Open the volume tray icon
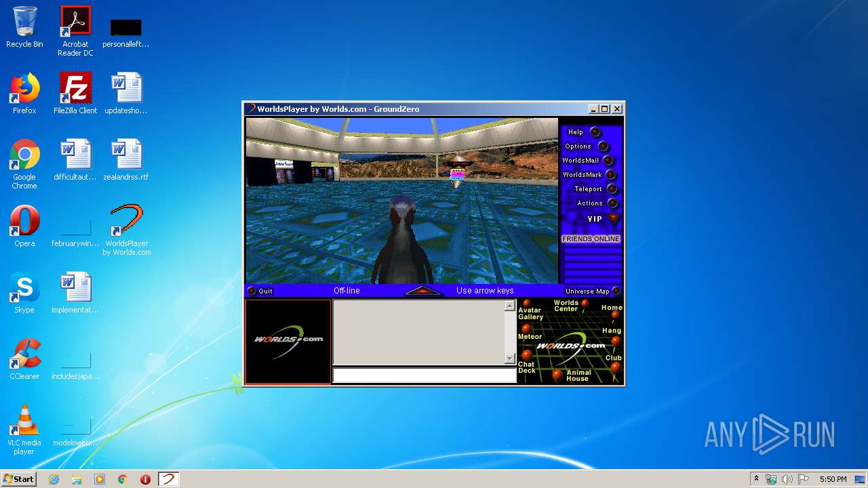Screen dimensions: 868x488 (787, 479)
